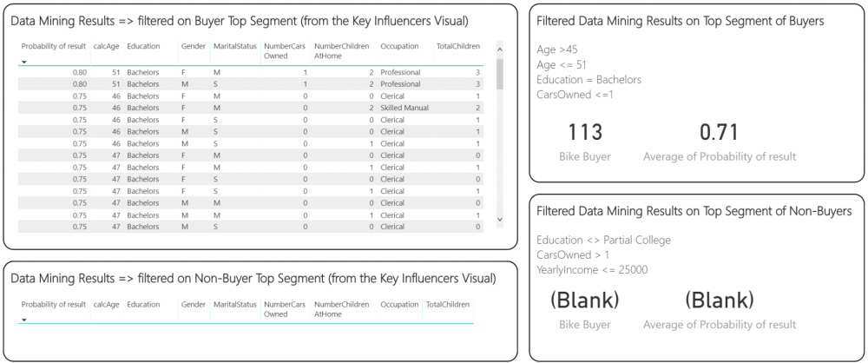Screen dimensions: 868x363
Task: Select the Gender column header in buyer table
Action: click(x=194, y=47)
